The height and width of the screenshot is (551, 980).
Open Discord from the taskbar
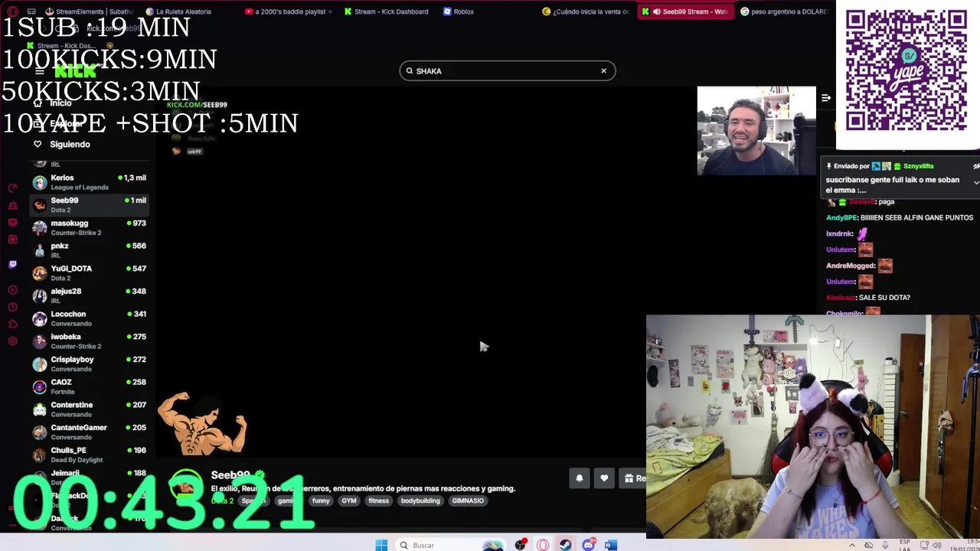(588, 545)
